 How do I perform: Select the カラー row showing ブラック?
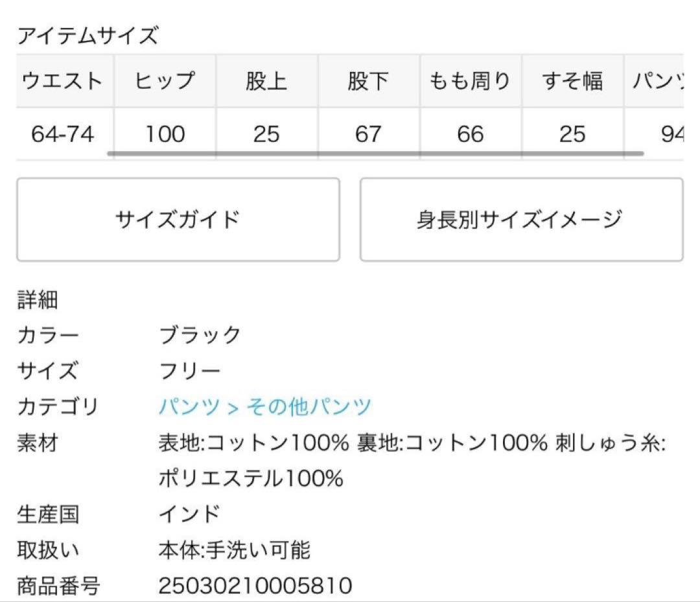(x=199, y=335)
